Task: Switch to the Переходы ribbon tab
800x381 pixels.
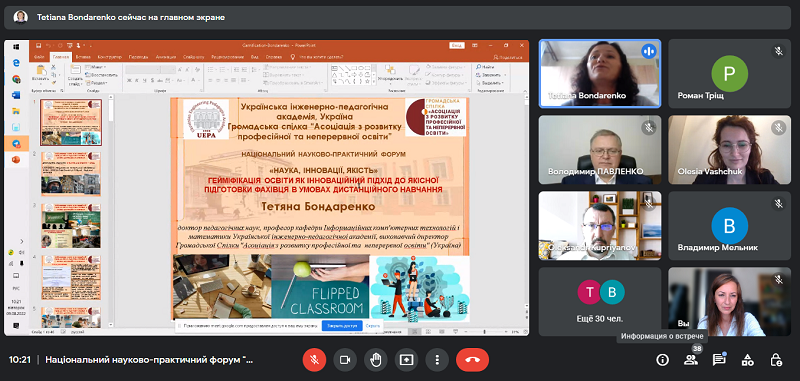Action: tap(138, 57)
